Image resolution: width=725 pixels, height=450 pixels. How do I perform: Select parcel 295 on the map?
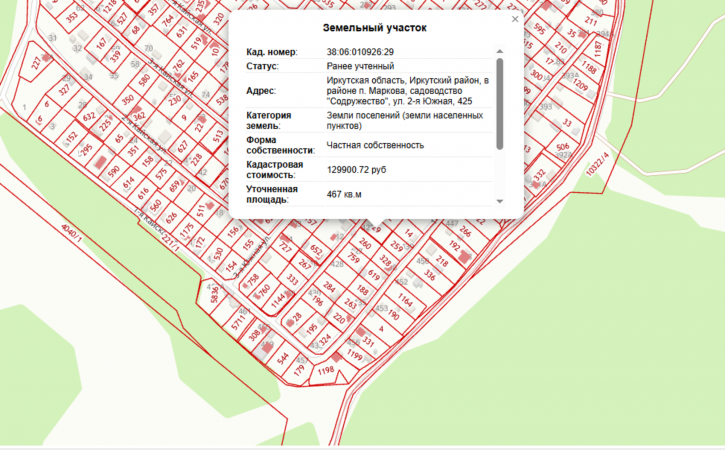[x=86, y=150]
